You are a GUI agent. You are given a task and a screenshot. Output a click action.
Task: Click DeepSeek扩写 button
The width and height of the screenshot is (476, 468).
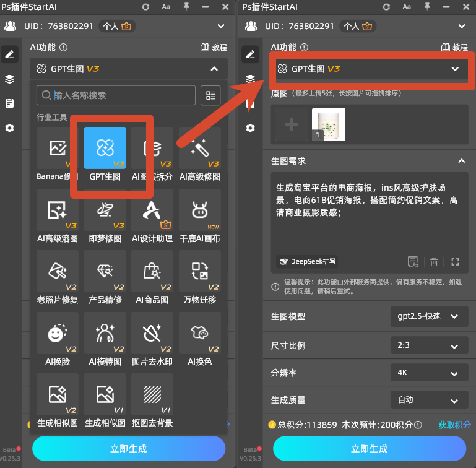pos(307,261)
